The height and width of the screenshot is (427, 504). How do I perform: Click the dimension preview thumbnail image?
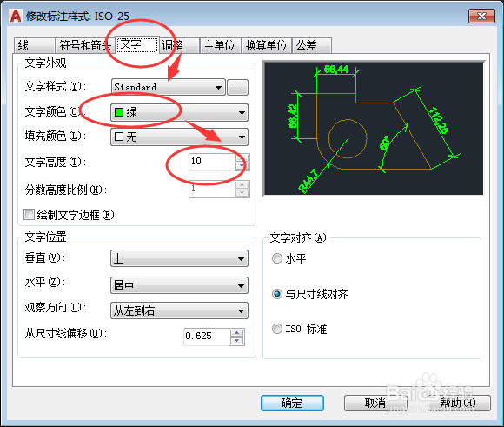[374, 129]
